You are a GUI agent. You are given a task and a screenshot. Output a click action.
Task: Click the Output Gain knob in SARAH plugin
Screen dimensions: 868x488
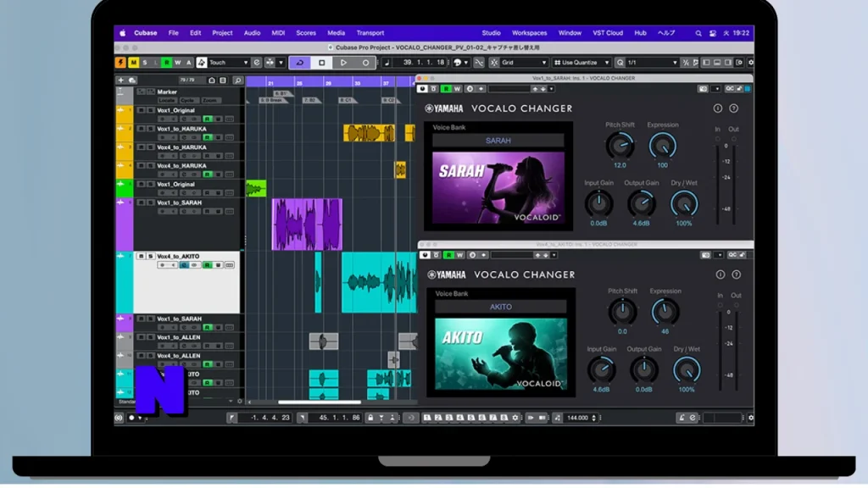[642, 203]
